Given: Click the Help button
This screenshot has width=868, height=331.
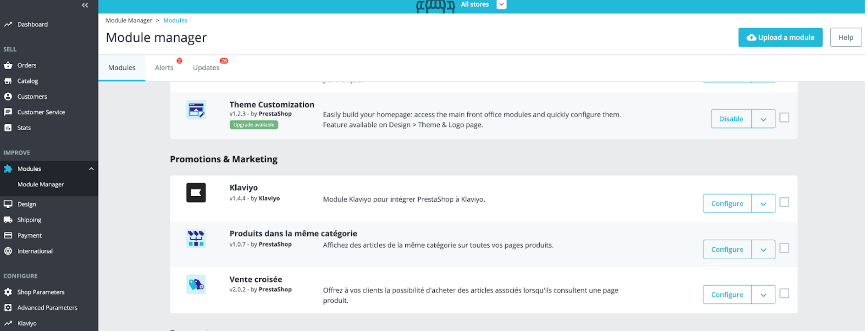Looking at the screenshot, I should 846,38.
